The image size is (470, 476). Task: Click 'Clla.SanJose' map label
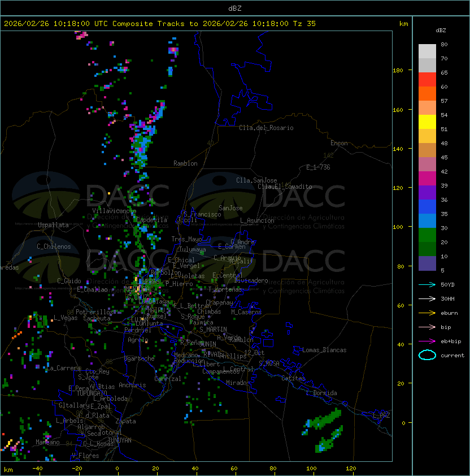coord(256,180)
